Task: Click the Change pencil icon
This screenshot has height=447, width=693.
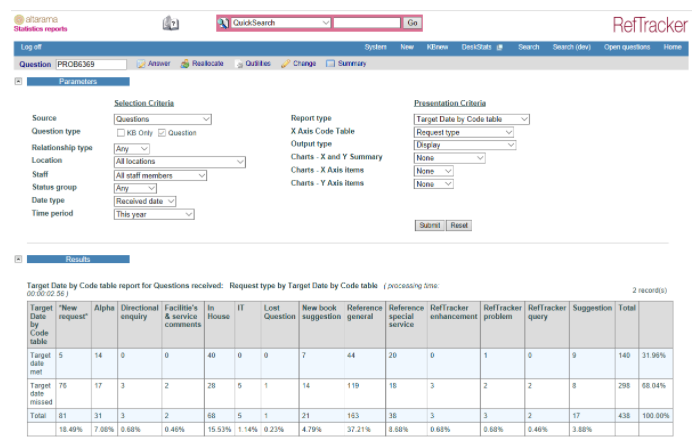Action: point(286,64)
